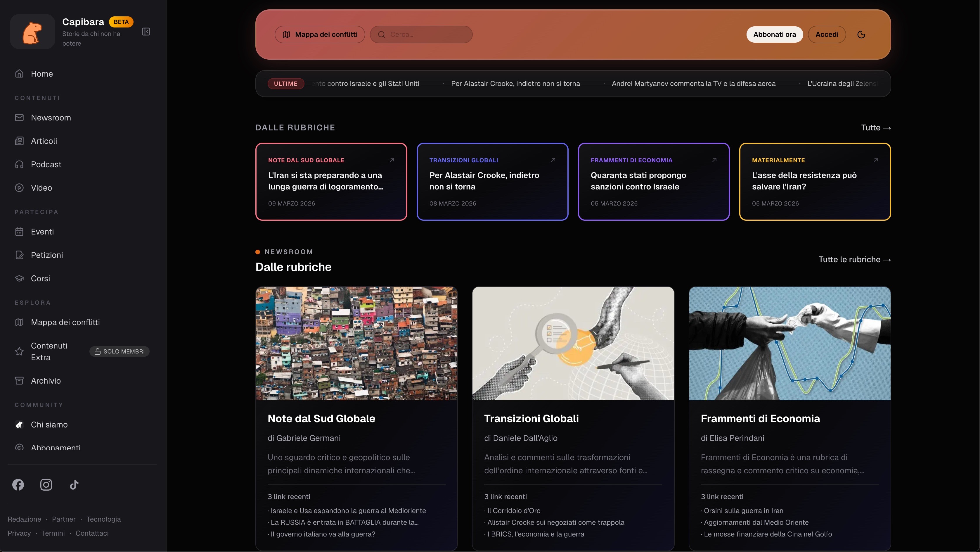Expand Tutte le rubriche link
Screen dimensions: 980x552
(854, 260)
